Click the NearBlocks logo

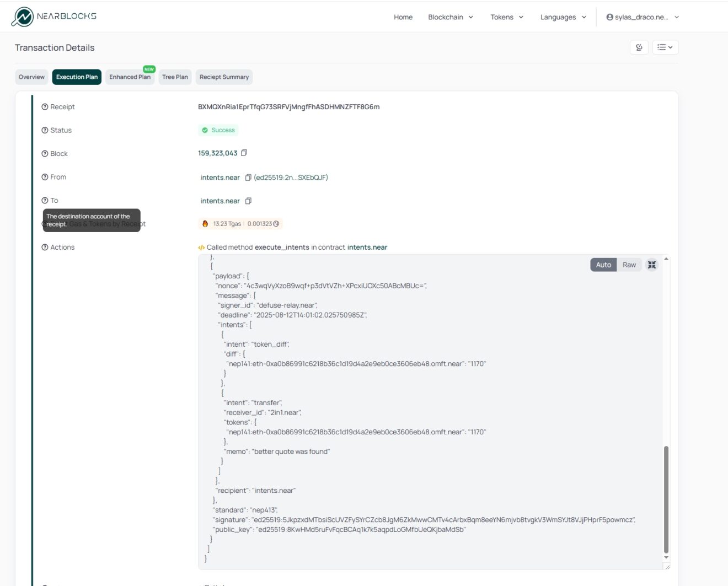pyautogui.click(x=53, y=17)
